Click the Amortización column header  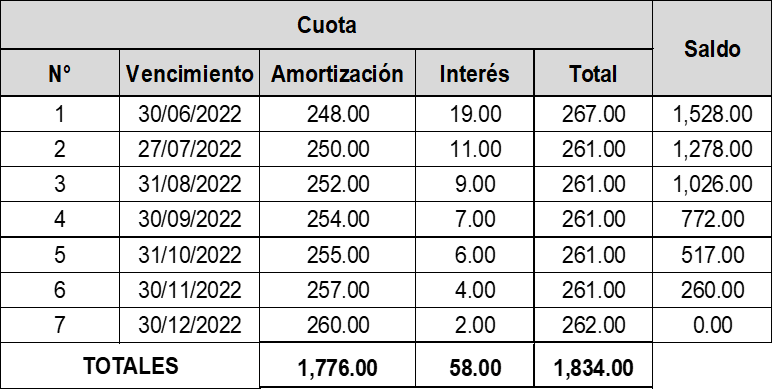point(337,73)
